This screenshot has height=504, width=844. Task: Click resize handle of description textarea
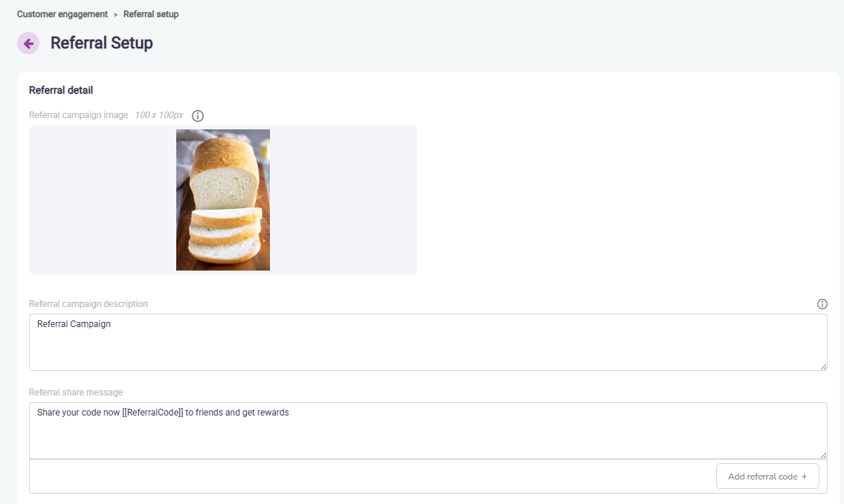click(x=822, y=366)
